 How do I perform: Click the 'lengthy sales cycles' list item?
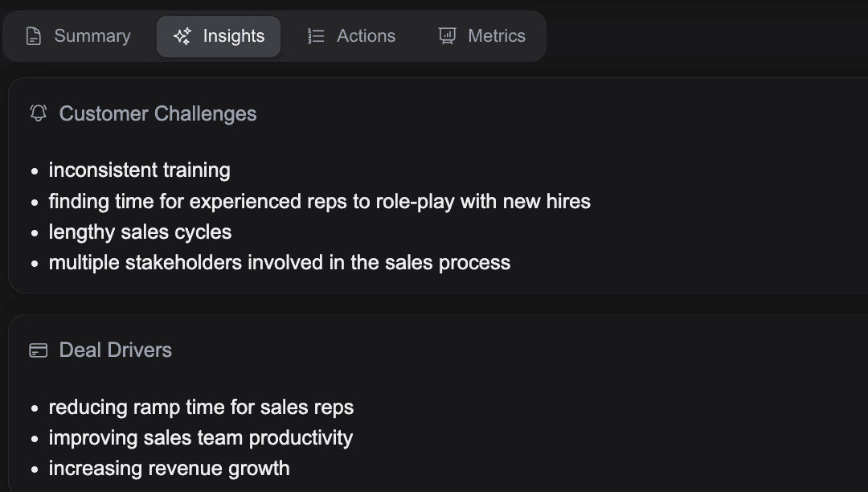140,232
